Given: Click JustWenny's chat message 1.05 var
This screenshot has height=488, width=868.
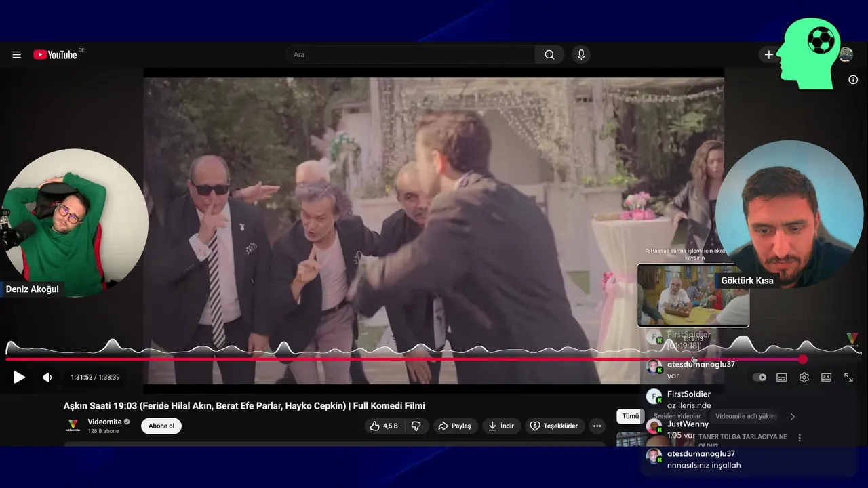Looking at the screenshot, I should 681,435.
